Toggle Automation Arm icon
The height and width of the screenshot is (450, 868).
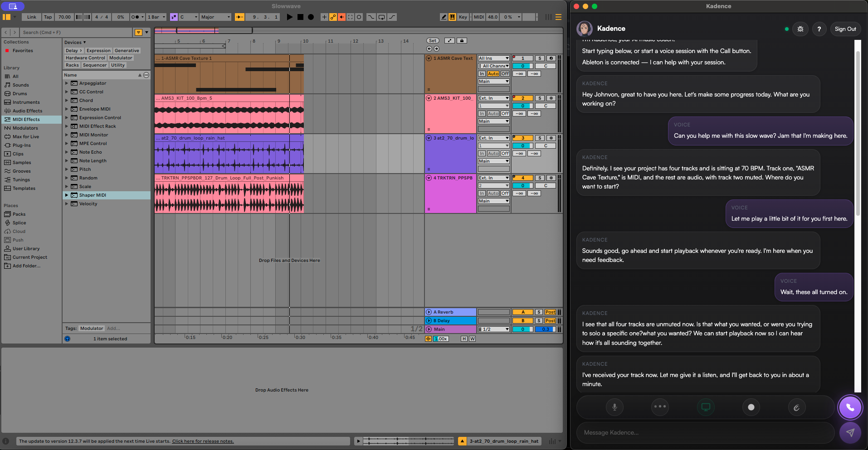(x=333, y=17)
